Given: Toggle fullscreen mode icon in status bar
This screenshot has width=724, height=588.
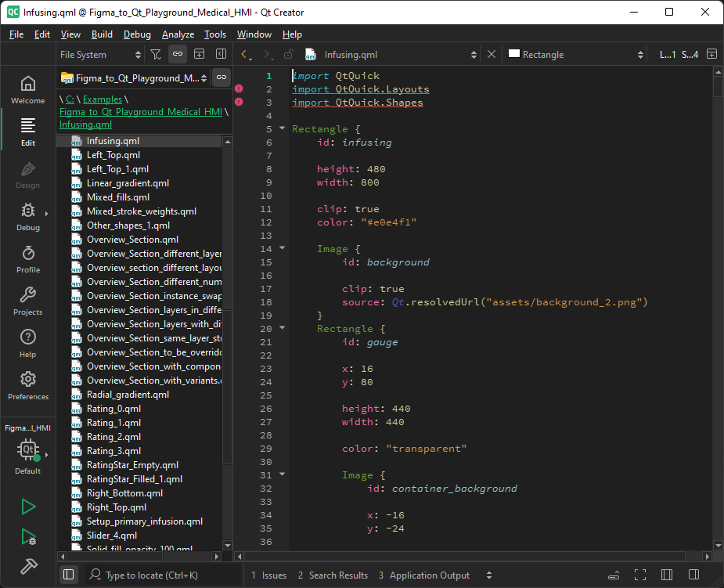Looking at the screenshot, I should pos(640,575).
